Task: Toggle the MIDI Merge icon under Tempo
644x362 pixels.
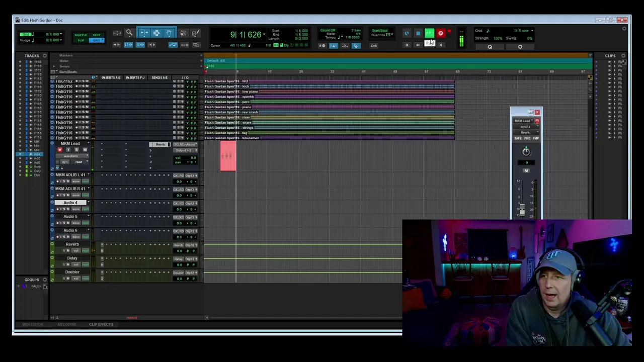Action: pyautogui.click(x=345, y=46)
